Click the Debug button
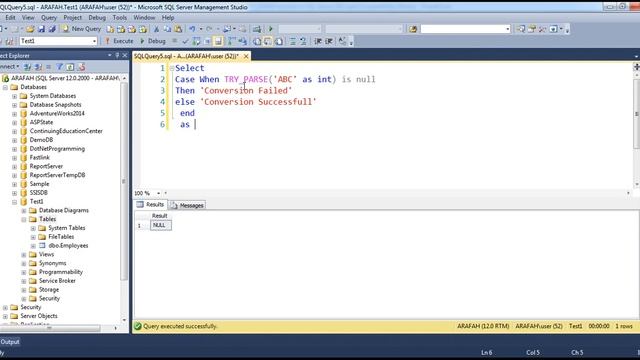This screenshot has height=360, width=640. coord(153,41)
